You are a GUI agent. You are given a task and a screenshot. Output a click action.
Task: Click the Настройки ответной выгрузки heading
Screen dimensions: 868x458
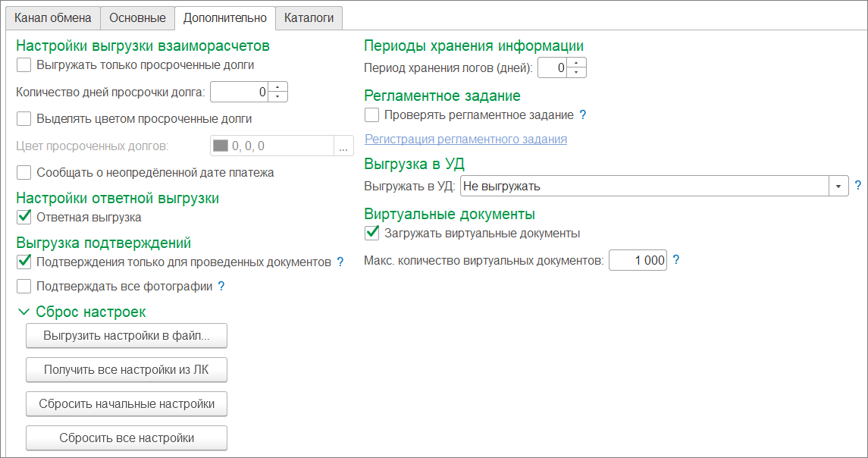118,198
